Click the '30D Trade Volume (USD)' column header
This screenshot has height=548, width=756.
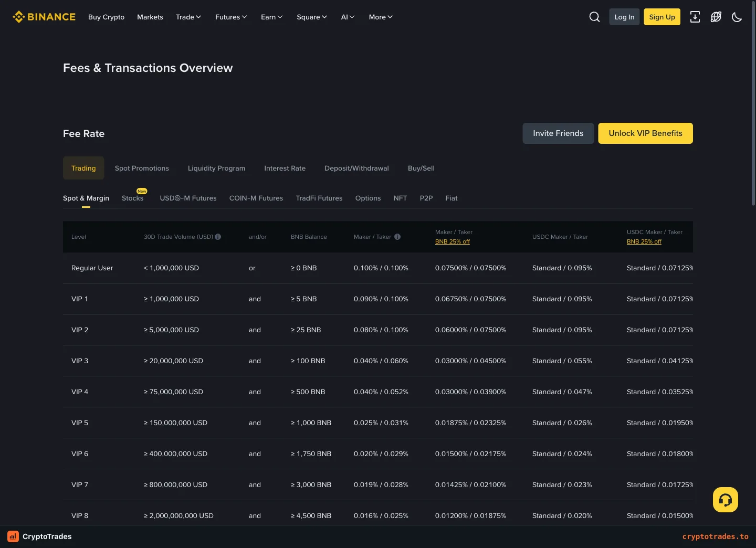pos(178,237)
